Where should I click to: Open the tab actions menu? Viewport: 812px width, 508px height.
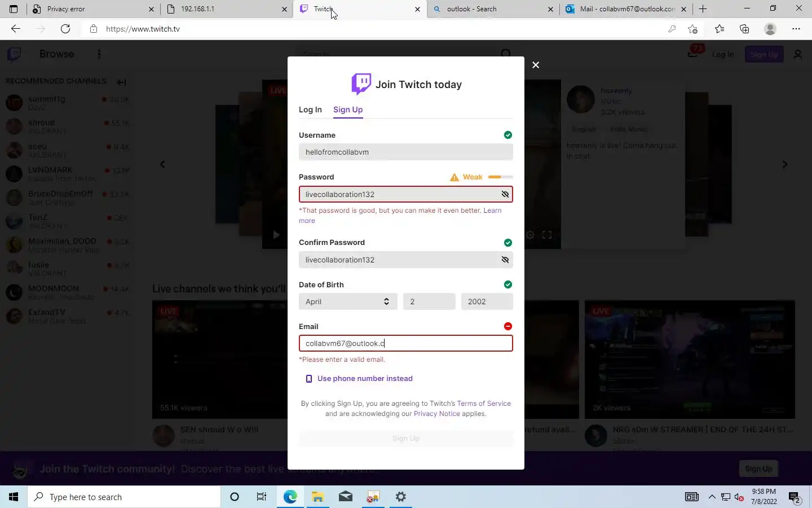pyautogui.click(x=14, y=9)
